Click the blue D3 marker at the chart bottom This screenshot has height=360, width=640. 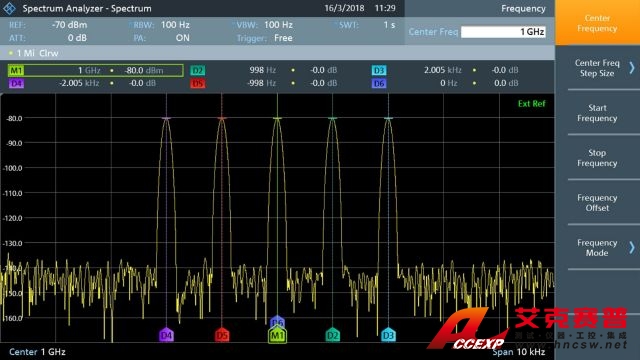(388, 335)
